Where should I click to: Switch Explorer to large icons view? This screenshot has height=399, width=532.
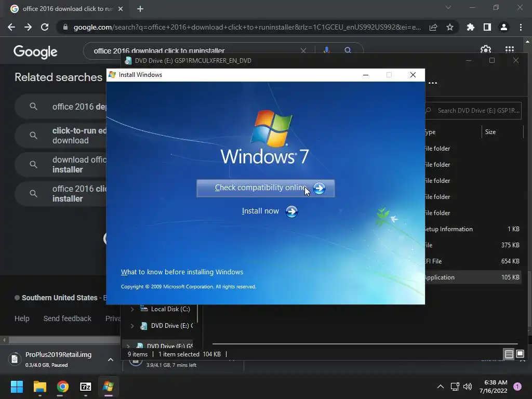(x=520, y=354)
